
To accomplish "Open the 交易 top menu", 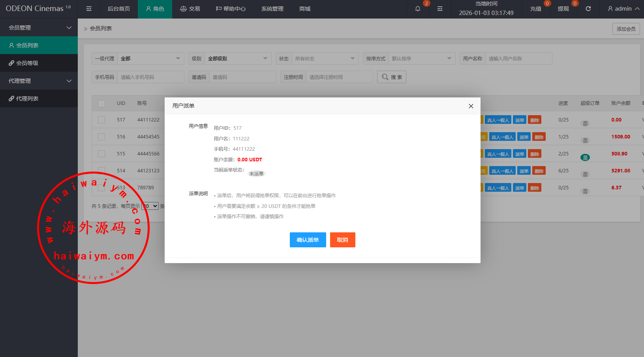I will (190, 9).
